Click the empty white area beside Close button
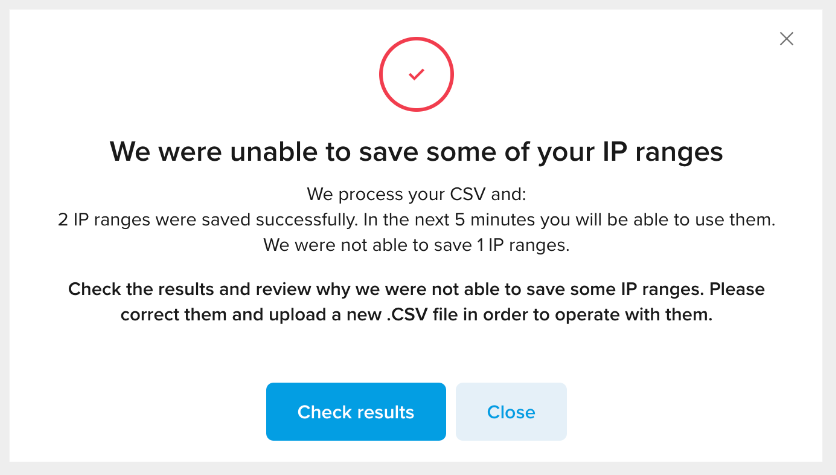 pos(693,412)
